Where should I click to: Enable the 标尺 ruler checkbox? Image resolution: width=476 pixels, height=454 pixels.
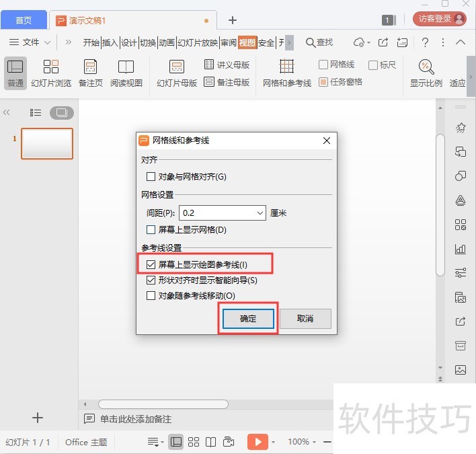point(372,65)
